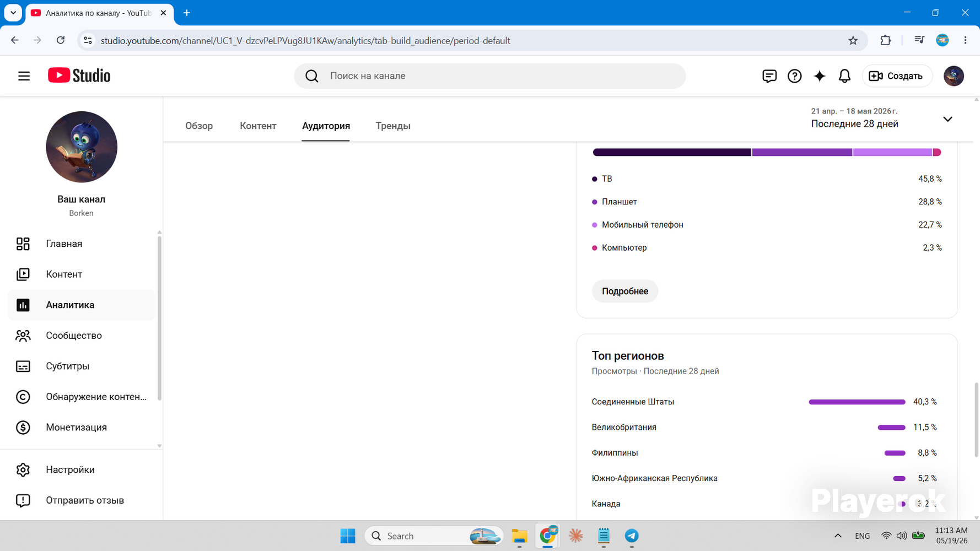Image resolution: width=980 pixels, height=551 pixels.
Task: Click the sparkle Ask Studio icon
Action: pos(820,76)
